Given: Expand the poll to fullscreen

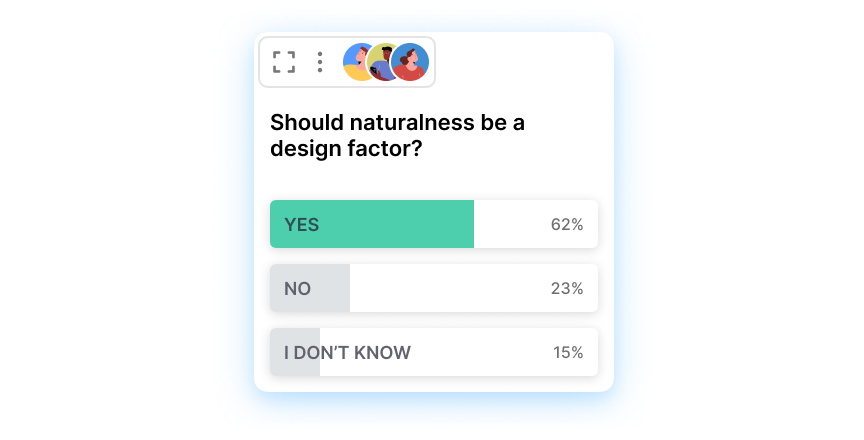Looking at the screenshot, I should click(x=284, y=62).
